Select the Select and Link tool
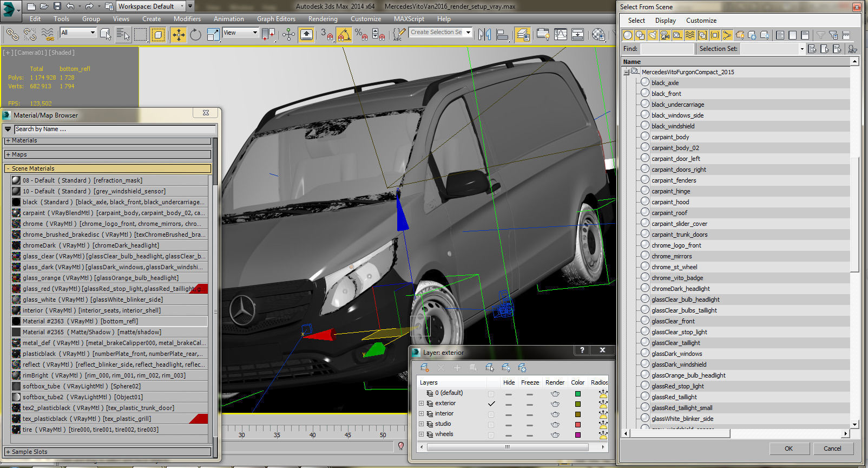The height and width of the screenshot is (468, 868). (x=12, y=34)
